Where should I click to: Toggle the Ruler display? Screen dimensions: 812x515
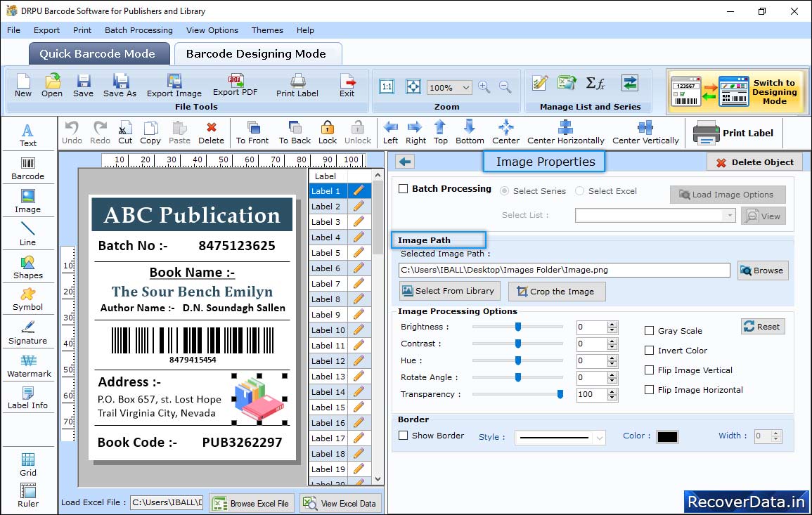[x=28, y=495]
